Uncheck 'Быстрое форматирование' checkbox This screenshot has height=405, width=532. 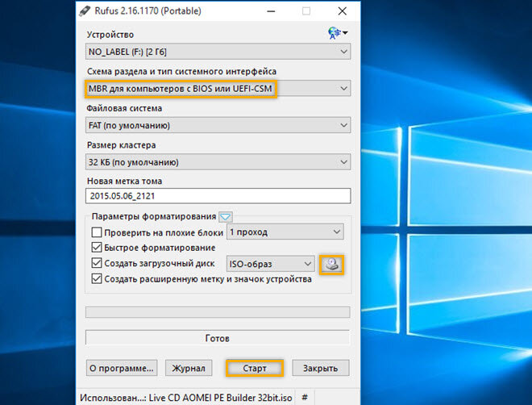coord(97,248)
